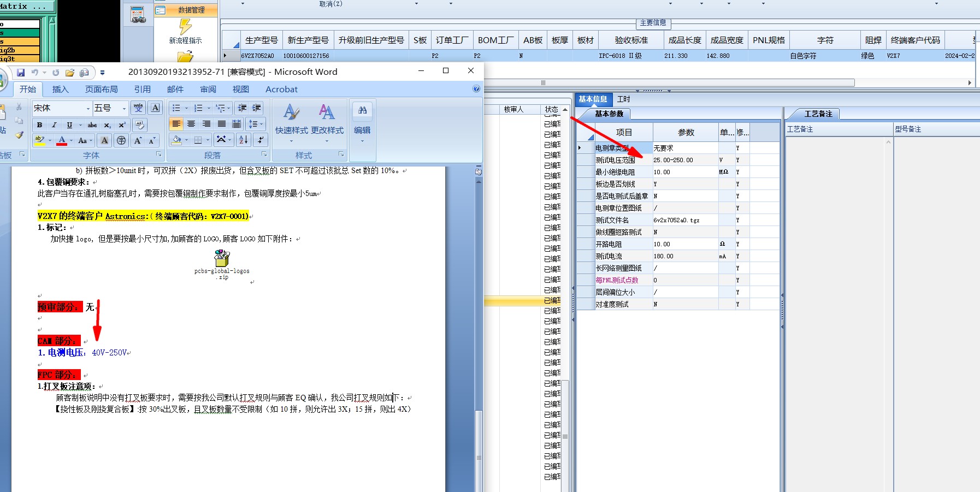Open the 审阅 ribbon tab
The height and width of the screenshot is (492, 980).
click(x=208, y=89)
